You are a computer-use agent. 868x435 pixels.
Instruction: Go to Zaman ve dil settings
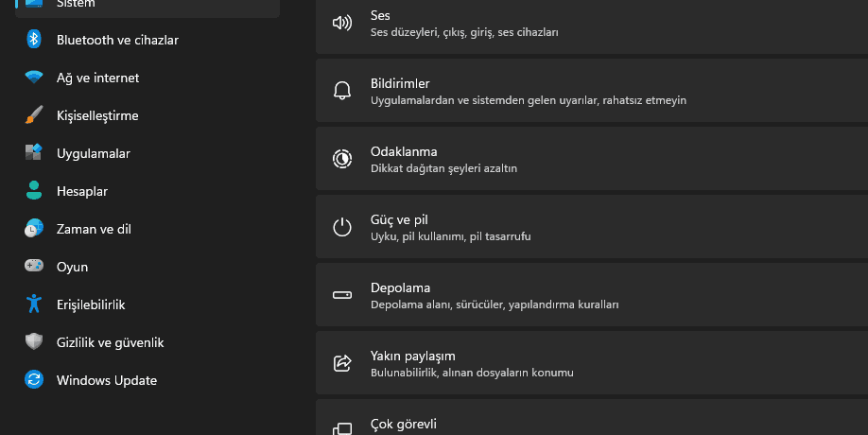[93, 229]
